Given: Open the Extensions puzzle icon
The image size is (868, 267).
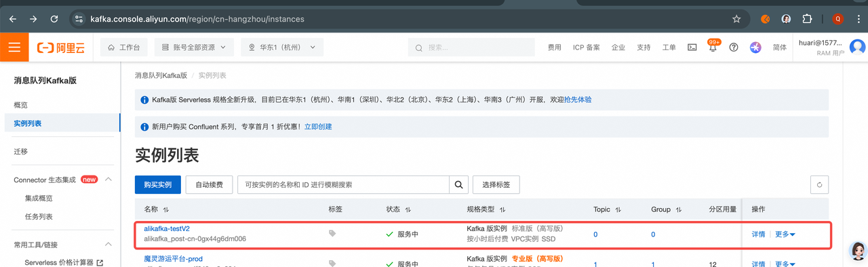Looking at the screenshot, I should (x=807, y=19).
